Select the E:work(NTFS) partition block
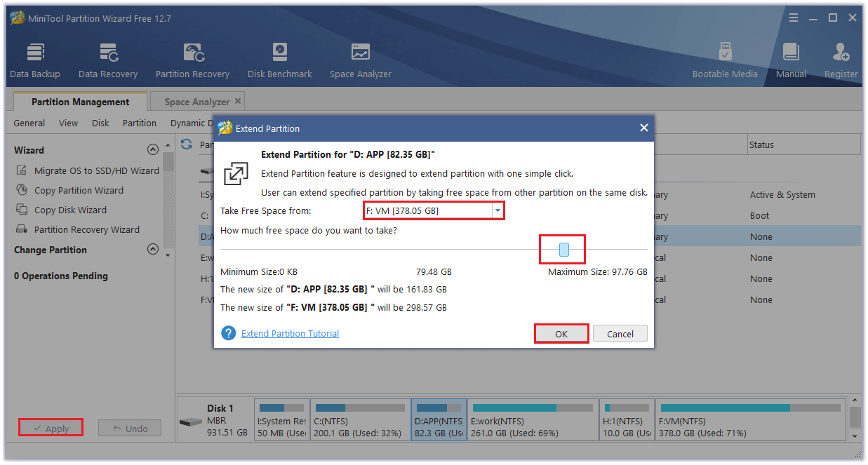 coord(533,419)
